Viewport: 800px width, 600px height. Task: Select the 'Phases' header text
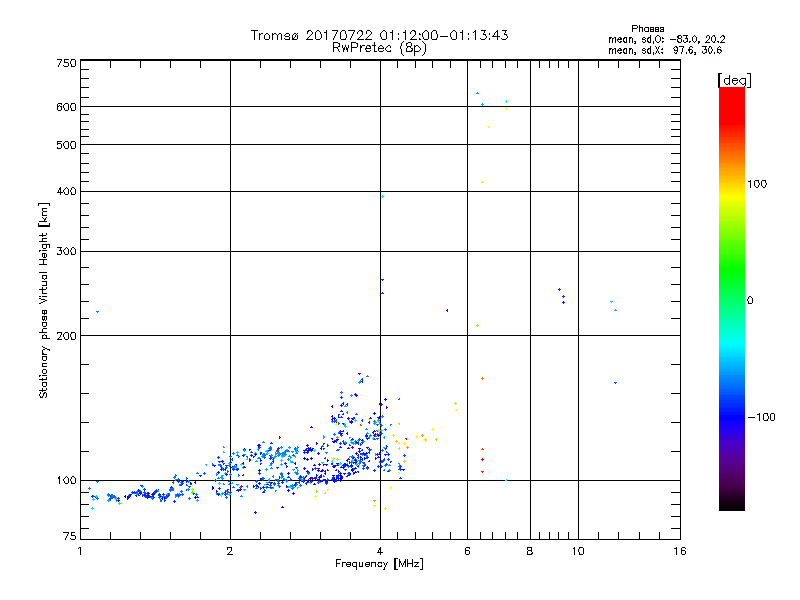point(647,29)
